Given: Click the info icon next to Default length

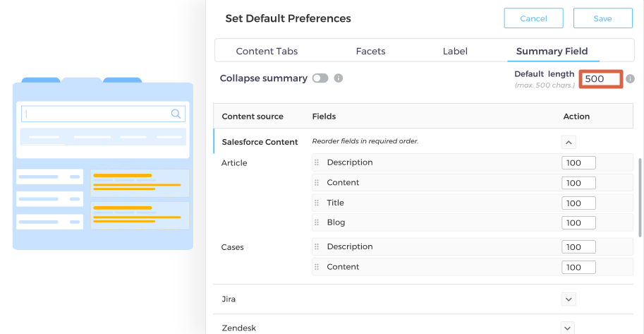Looking at the screenshot, I should (x=631, y=79).
